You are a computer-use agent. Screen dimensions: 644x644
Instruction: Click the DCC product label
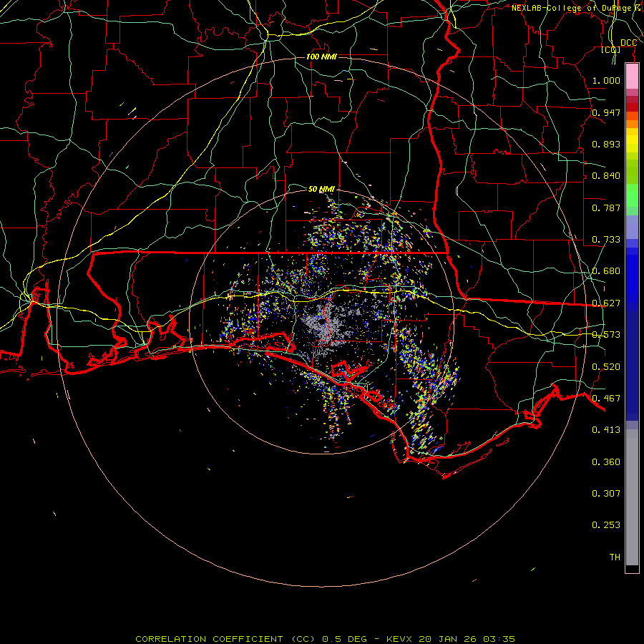coord(628,43)
